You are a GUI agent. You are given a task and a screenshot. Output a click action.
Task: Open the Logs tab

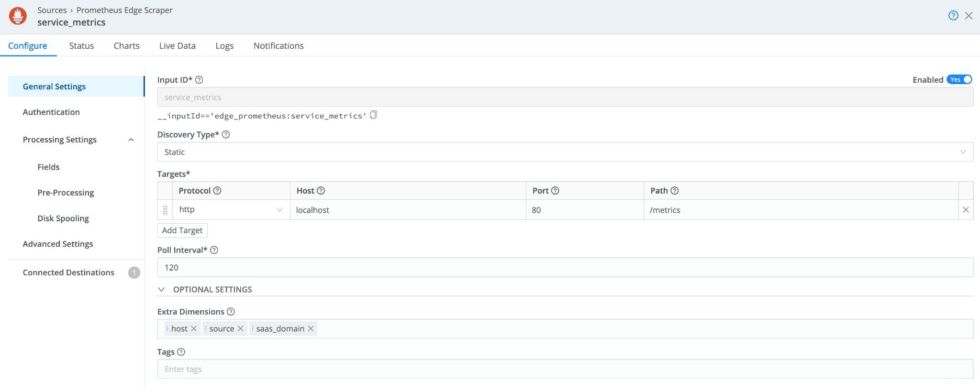pyautogui.click(x=224, y=46)
